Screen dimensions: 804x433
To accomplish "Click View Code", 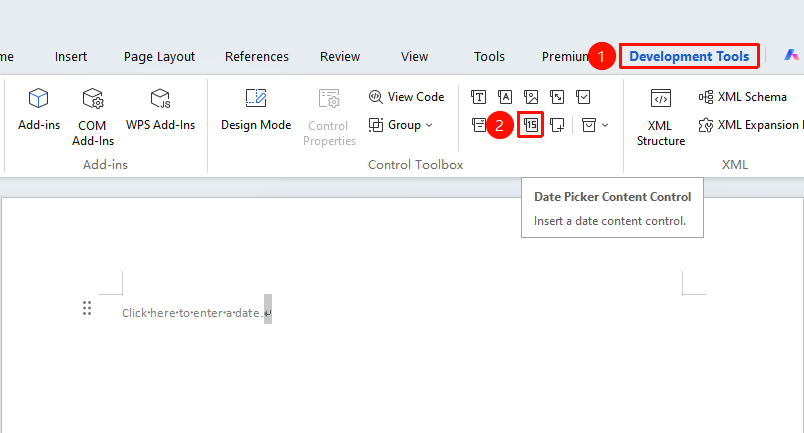I will point(406,97).
